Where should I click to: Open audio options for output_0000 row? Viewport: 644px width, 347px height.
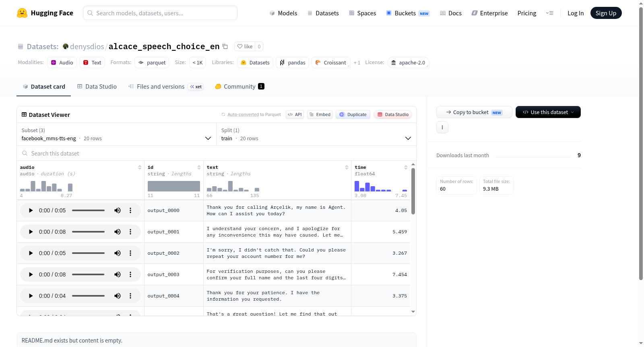130,210
